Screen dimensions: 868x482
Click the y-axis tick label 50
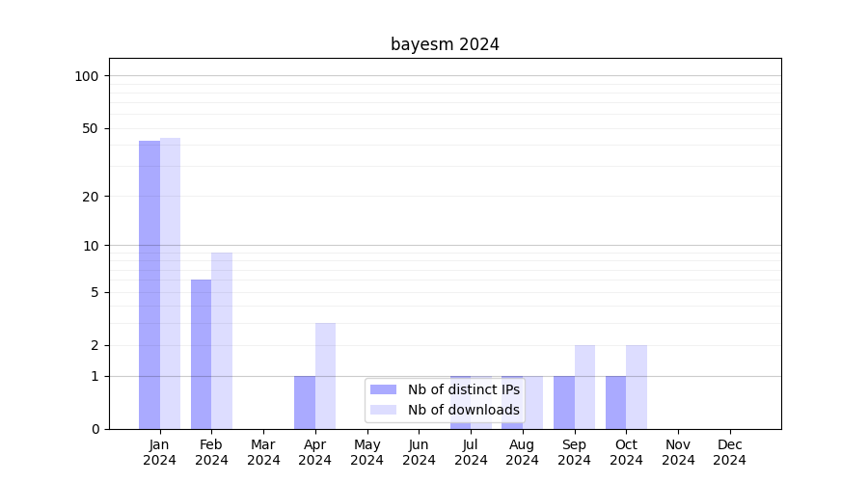(x=90, y=128)
